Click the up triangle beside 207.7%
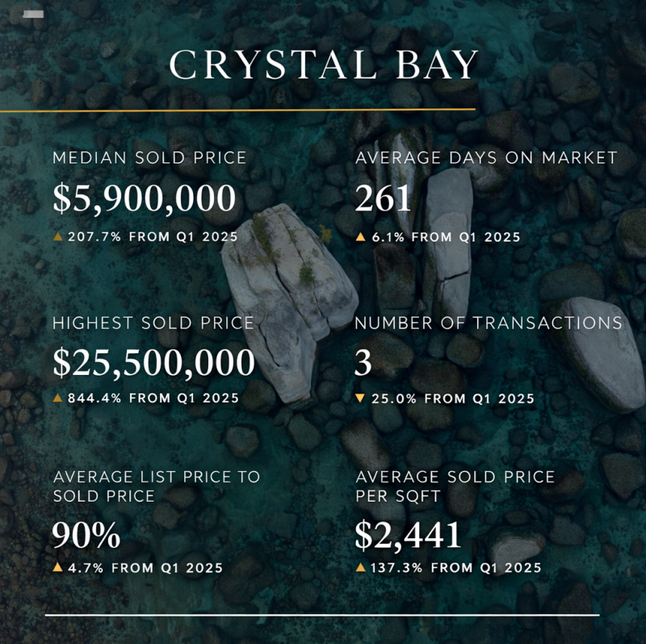646x644 pixels. (x=57, y=237)
